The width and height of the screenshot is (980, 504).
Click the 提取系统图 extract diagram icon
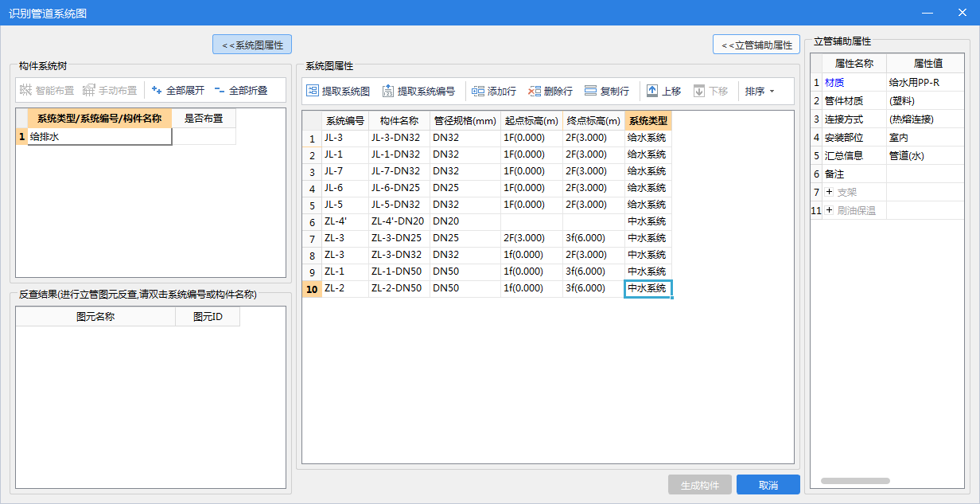point(313,92)
